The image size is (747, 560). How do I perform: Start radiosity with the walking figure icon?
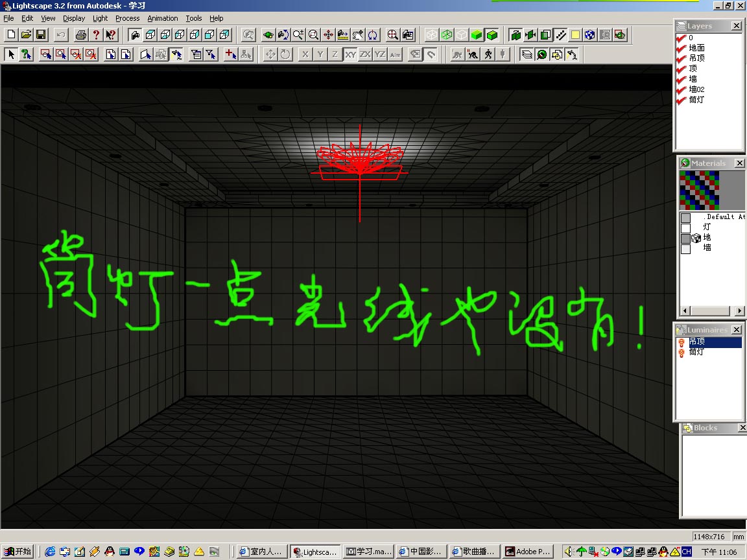(x=488, y=54)
